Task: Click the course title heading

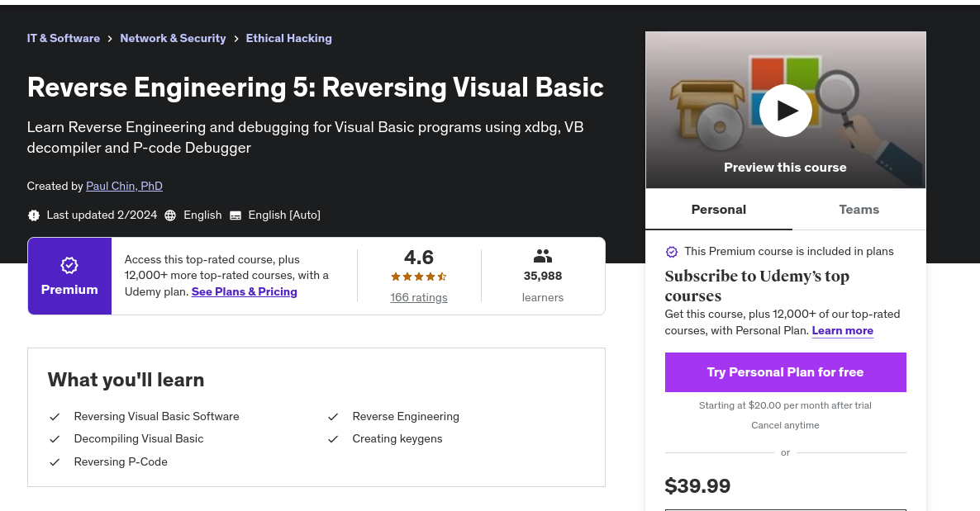Action: (x=315, y=87)
